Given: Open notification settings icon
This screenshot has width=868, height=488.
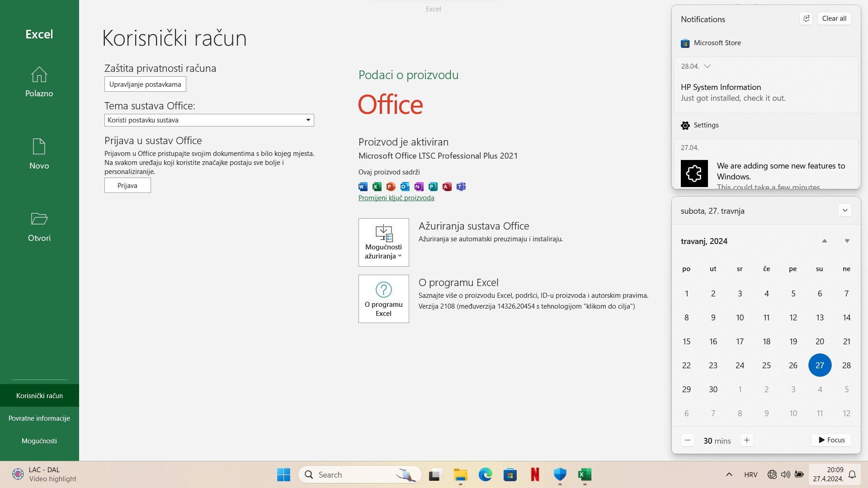Looking at the screenshot, I should (x=806, y=19).
